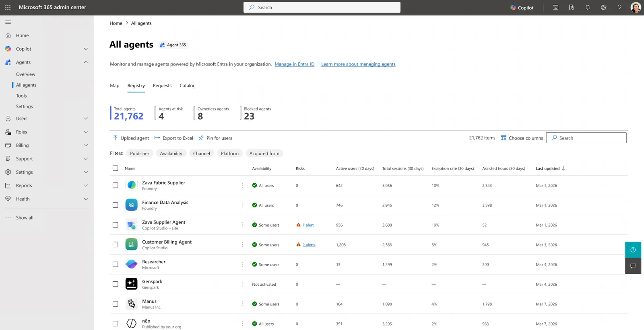Click the sort arrow by Last updated
The image size is (644, 330).
pyautogui.click(x=563, y=168)
